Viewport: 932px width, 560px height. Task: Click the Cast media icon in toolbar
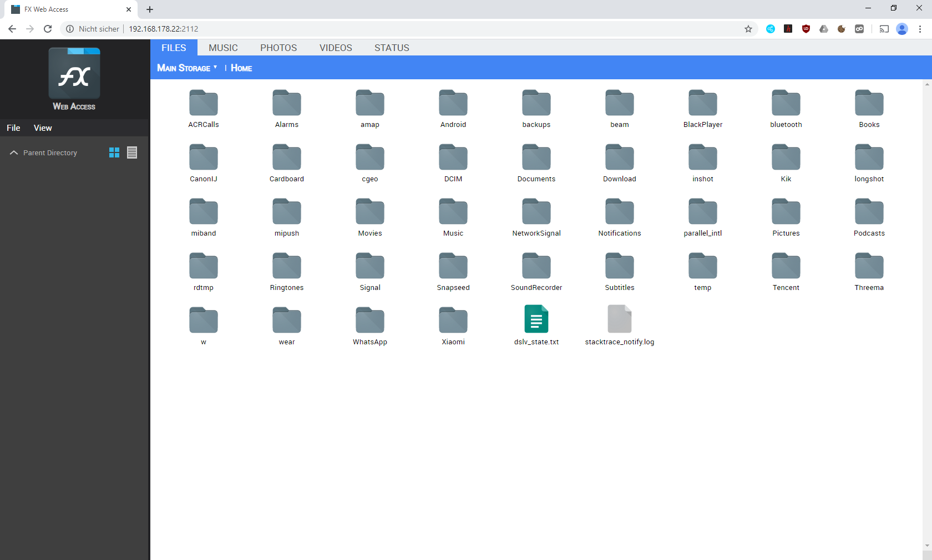point(884,29)
